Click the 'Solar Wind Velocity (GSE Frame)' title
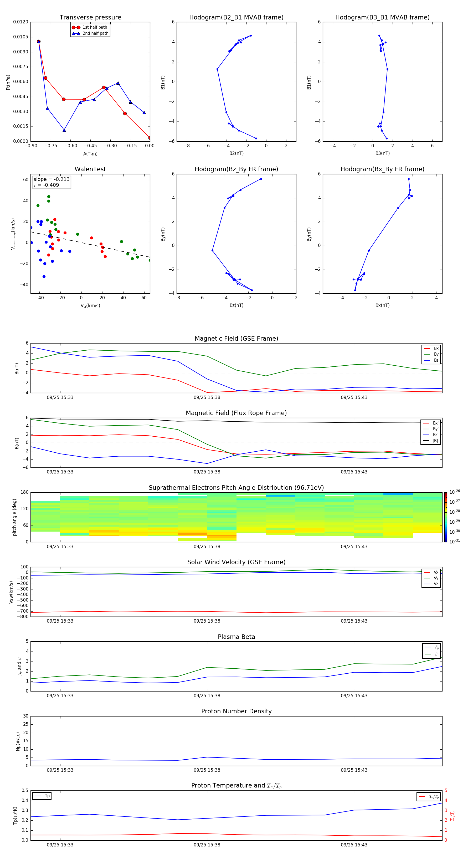Viewport: 473px width, 868px height. (236, 562)
